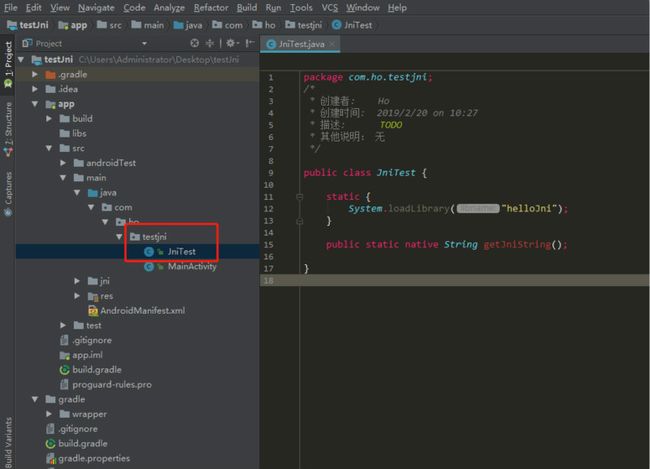
Task: Click the TODO comment text
Action: click(x=391, y=125)
